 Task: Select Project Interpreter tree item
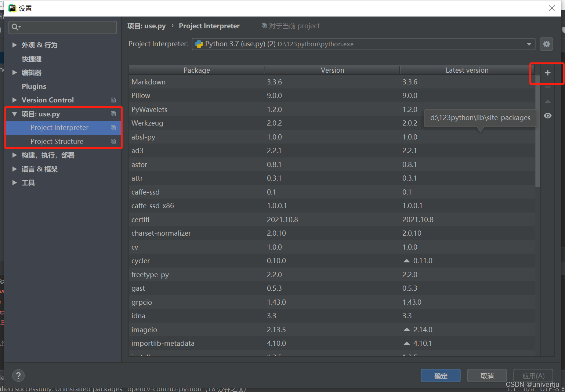pyautogui.click(x=63, y=127)
